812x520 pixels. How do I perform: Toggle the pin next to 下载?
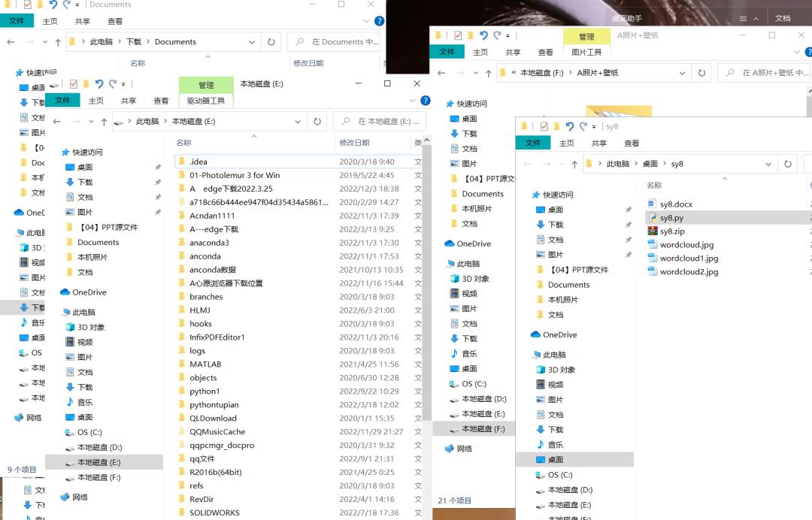tap(157, 182)
